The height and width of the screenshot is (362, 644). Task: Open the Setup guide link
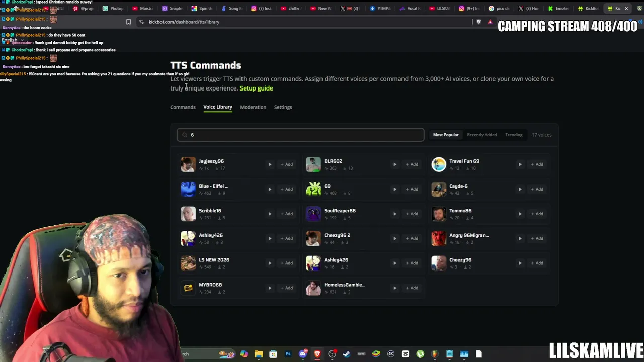256,88
